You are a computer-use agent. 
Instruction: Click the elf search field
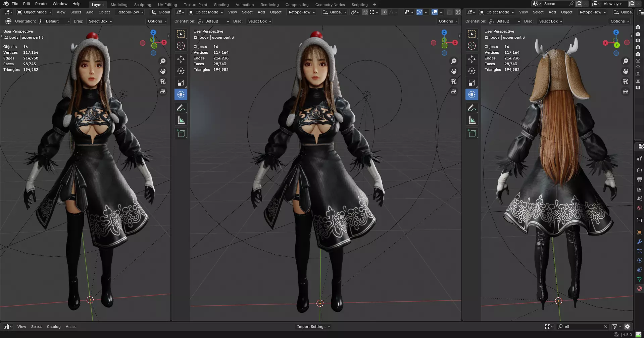(x=582, y=327)
